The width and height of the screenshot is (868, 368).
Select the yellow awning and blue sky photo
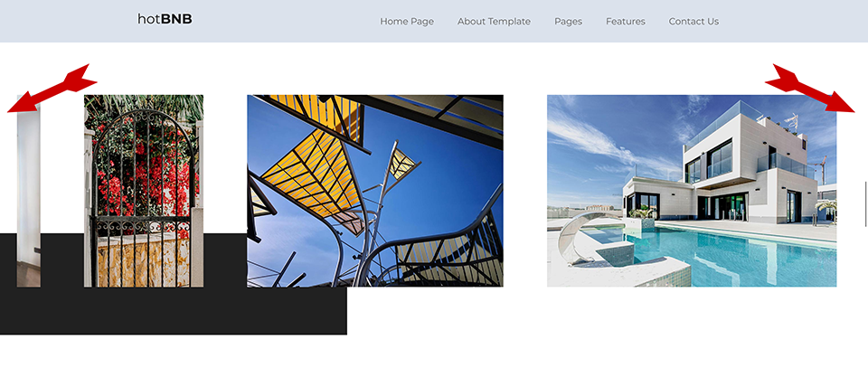(x=374, y=191)
